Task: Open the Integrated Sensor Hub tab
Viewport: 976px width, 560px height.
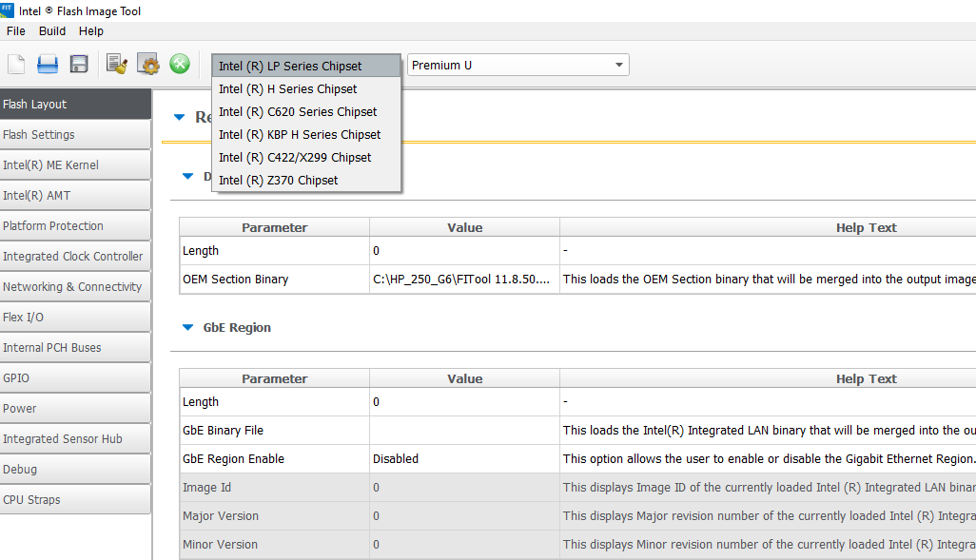Action: click(x=75, y=439)
